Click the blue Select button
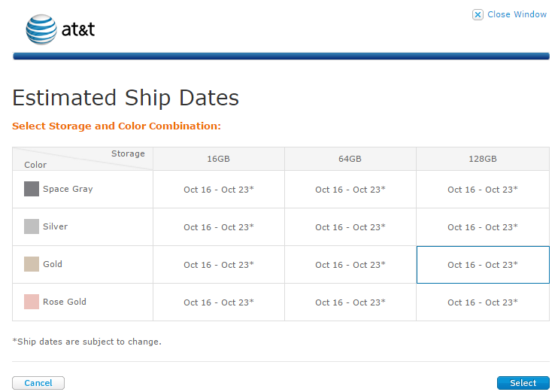Screen dimensions: 558x392 coord(523,383)
